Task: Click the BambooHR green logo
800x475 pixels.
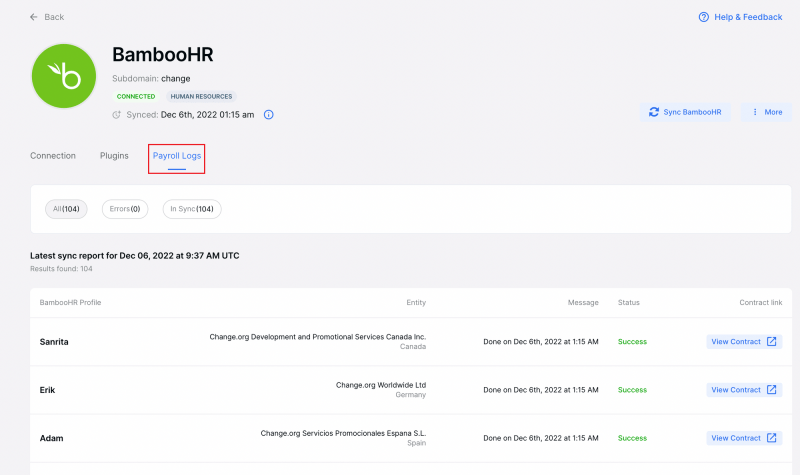Action: coord(64,76)
